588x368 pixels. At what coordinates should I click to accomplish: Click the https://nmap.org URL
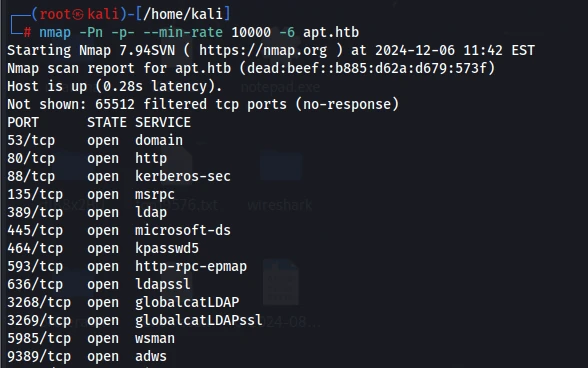(263, 50)
